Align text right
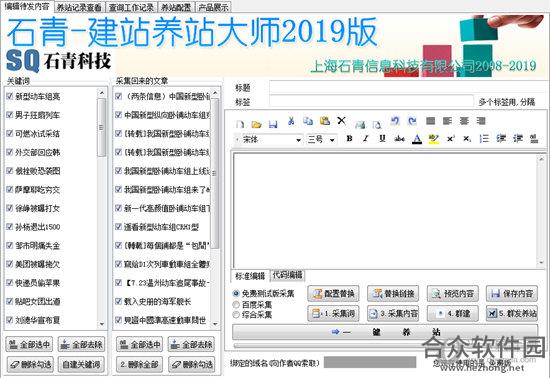The image size is (550, 378). point(481,121)
